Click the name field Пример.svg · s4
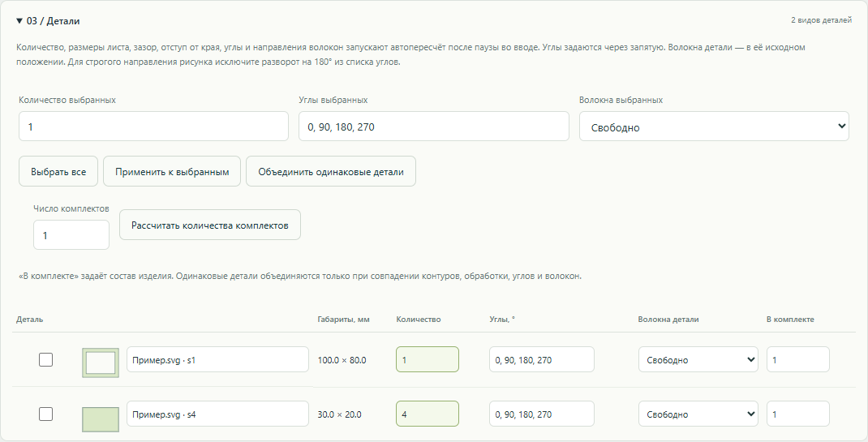 pyautogui.click(x=217, y=414)
